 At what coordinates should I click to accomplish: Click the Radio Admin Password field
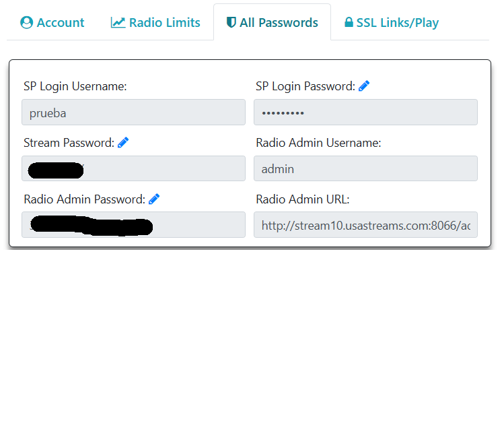(x=133, y=224)
